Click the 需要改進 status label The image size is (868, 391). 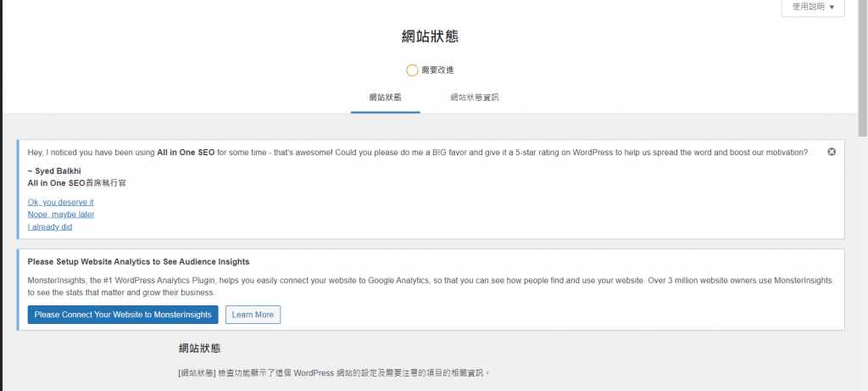438,70
